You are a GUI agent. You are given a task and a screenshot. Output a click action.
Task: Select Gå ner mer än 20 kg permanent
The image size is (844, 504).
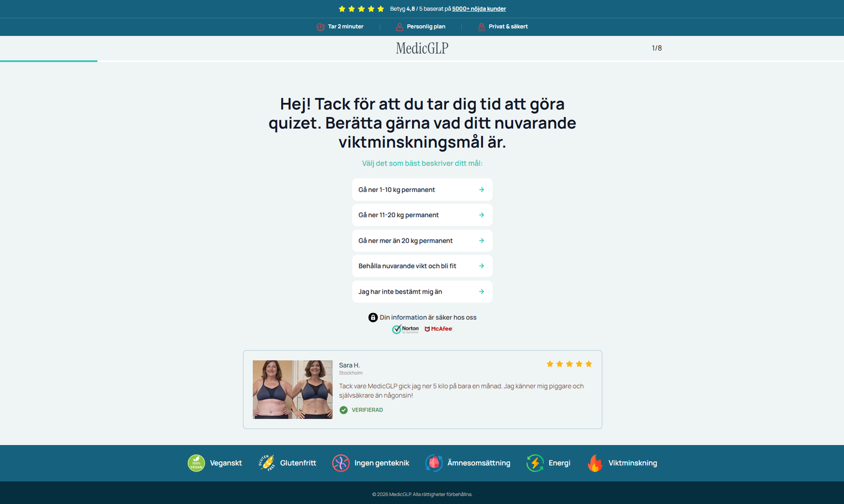click(x=423, y=241)
